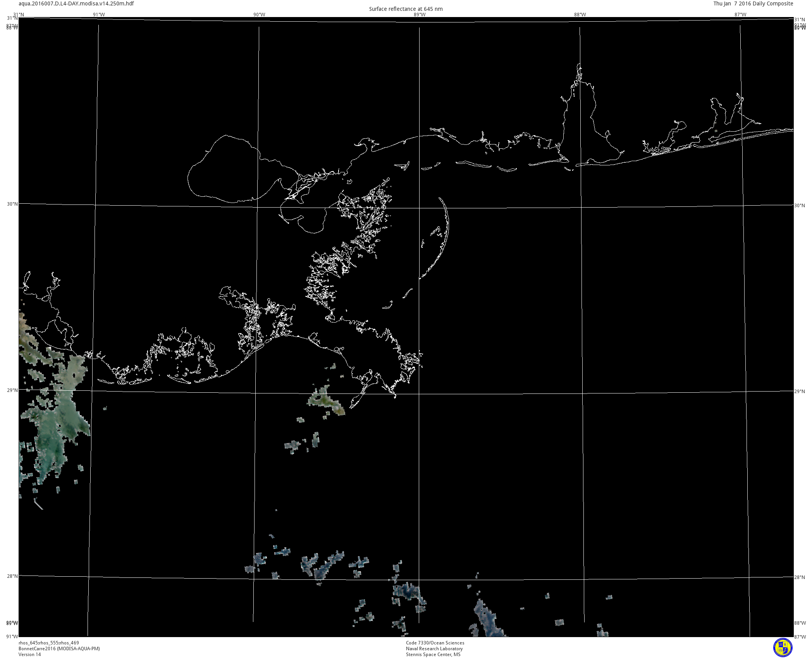Click the 28°N latitude label on left
The image size is (812, 658).
point(12,576)
